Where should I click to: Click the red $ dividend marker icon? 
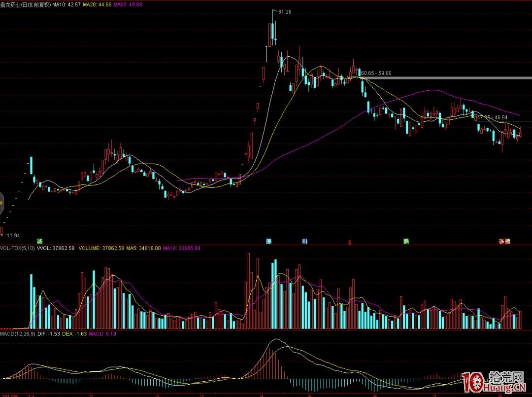(349, 242)
